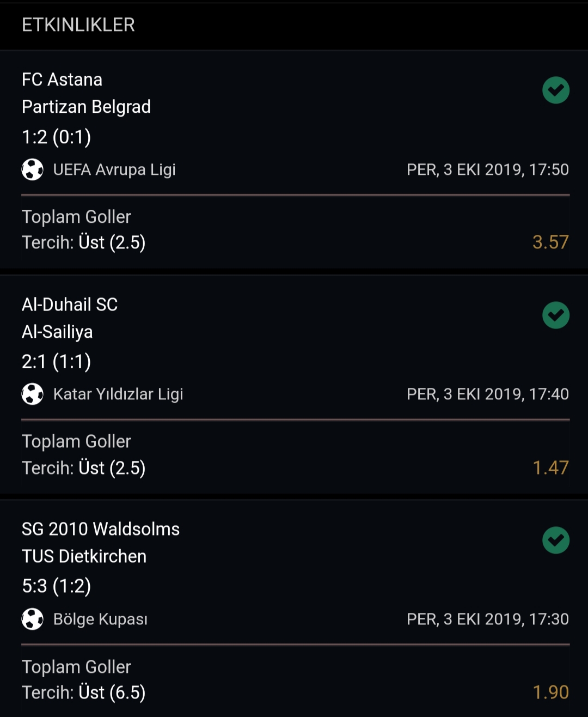The height and width of the screenshot is (717, 588).
Task: Tap the soccer ball icon beside Katar Yıldızlar Ligi
Action: (x=33, y=394)
